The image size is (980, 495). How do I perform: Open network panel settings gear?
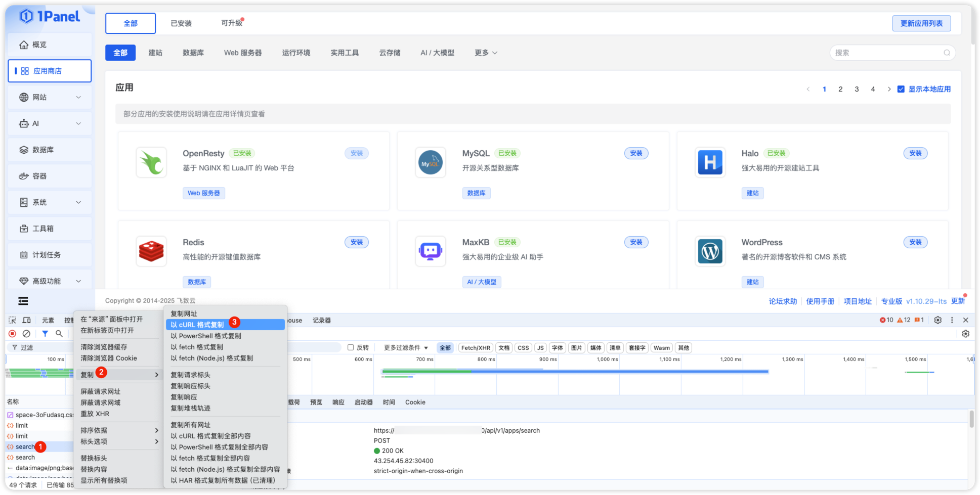coord(965,334)
